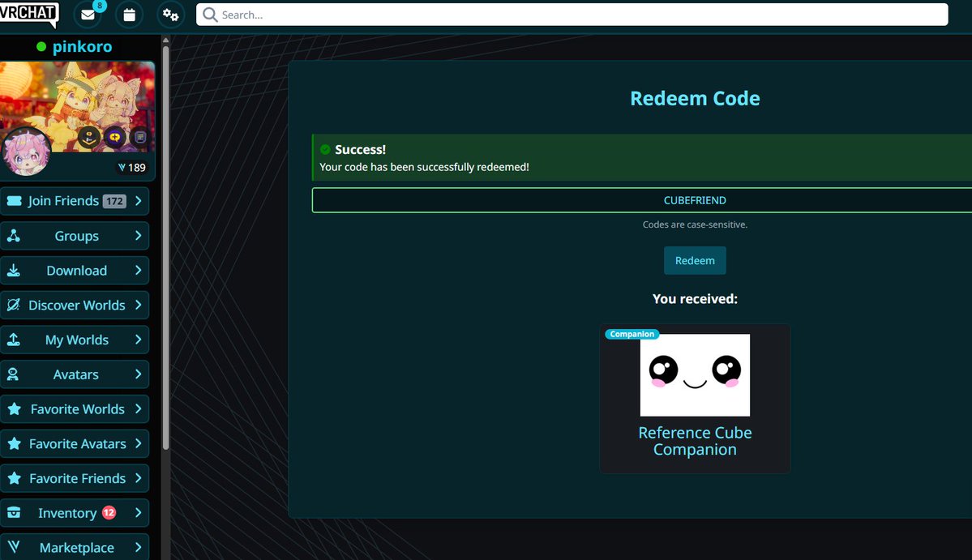Click the Favorite Avatars star icon
Image resolution: width=972 pixels, height=560 pixels.
coord(15,443)
